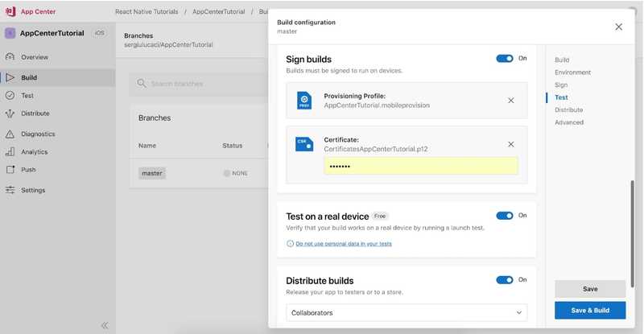Screen dimensions: 644x334
Task: Click the Save & Build button
Action: click(590, 310)
